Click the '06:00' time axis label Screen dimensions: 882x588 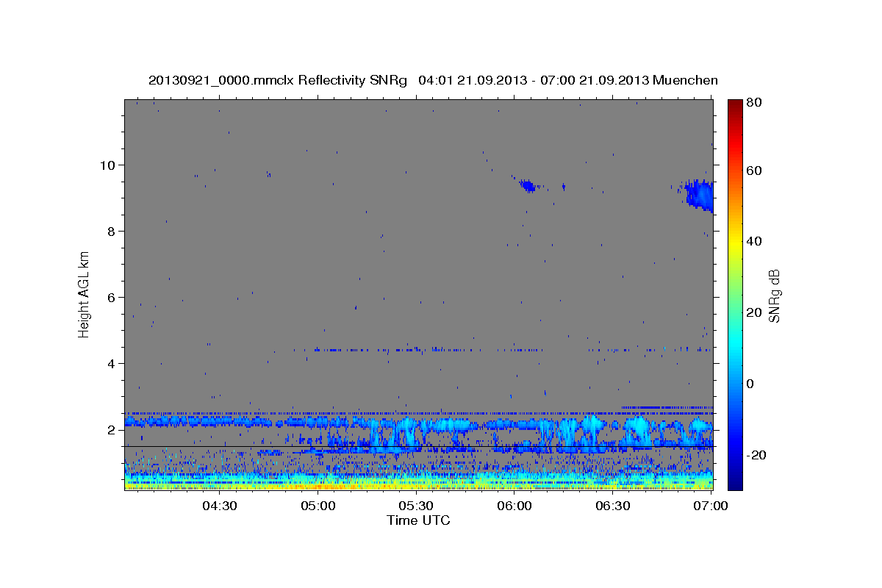(x=514, y=506)
